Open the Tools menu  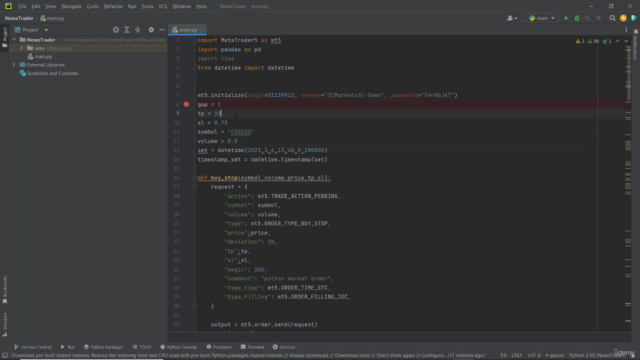[x=147, y=6]
